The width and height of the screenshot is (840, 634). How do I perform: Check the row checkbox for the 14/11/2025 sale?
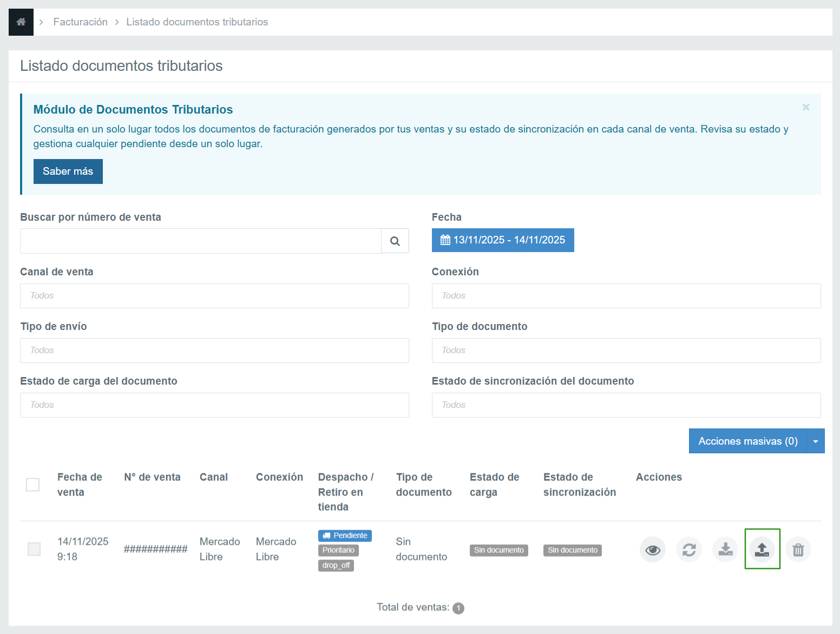pos(34,549)
